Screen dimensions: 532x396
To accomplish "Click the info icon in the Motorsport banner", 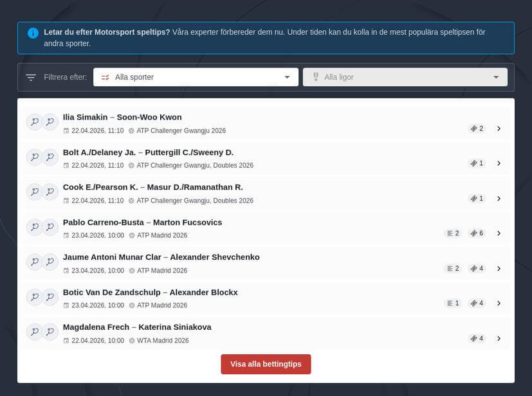I will (x=33, y=33).
